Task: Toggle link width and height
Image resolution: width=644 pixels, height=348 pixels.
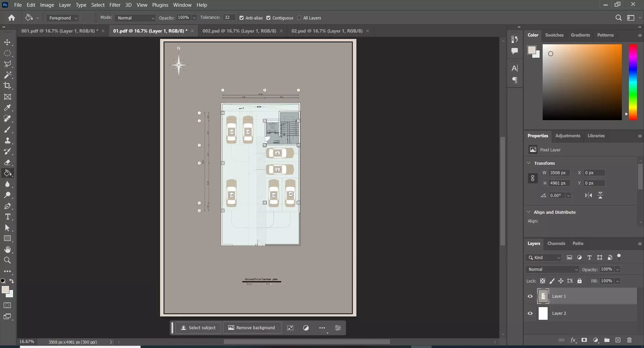Action: tap(533, 178)
